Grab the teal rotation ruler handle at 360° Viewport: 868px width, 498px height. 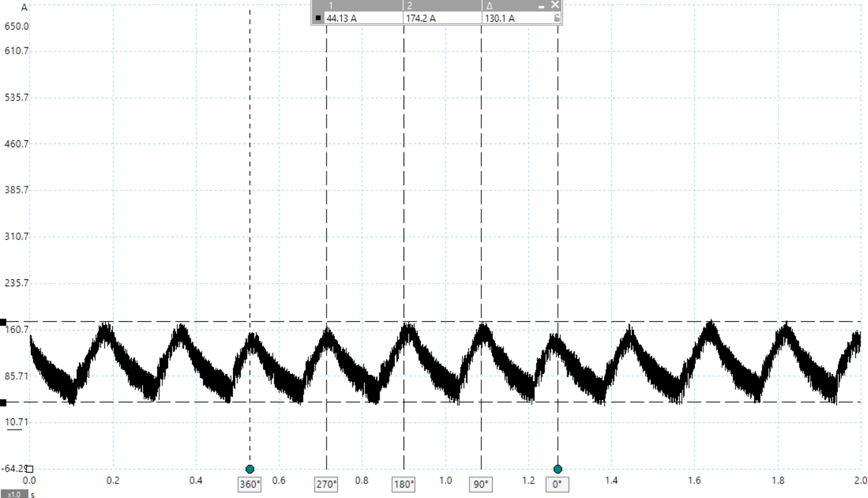coord(250,469)
